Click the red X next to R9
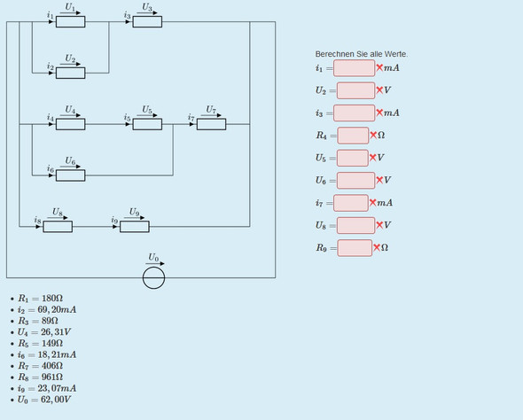The width and height of the screenshot is (523, 420). 377,247
